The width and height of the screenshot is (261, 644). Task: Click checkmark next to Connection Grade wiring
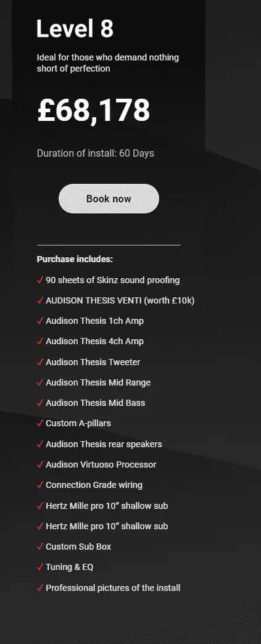pos(40,485)
